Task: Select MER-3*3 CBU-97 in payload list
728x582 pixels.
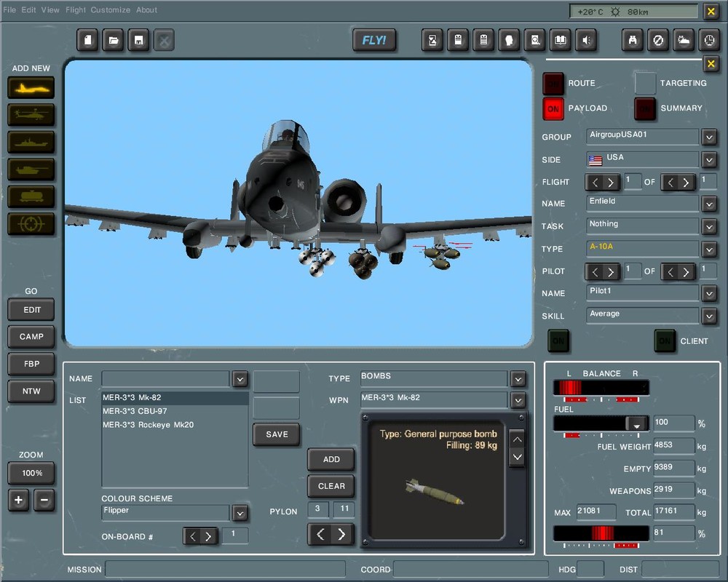Action: pos(175,411)
